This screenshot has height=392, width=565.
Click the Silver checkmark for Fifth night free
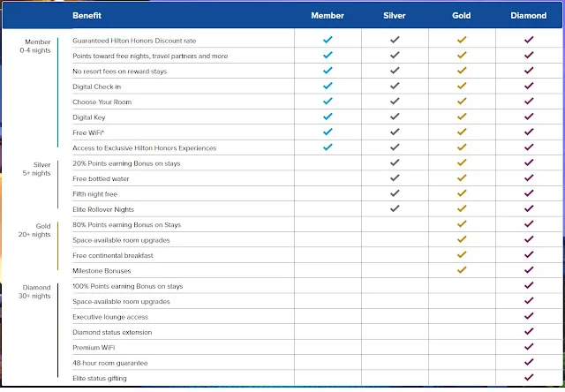pyautogui.click(x=395, y=193)
